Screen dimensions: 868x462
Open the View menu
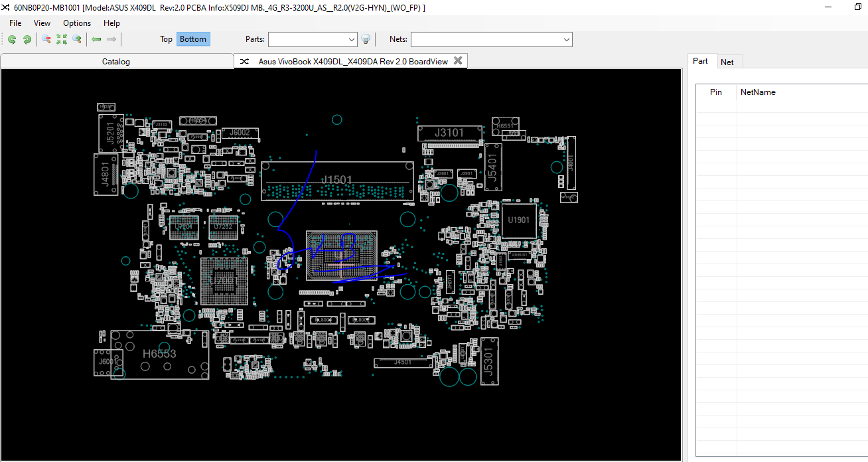coord(42,23)
